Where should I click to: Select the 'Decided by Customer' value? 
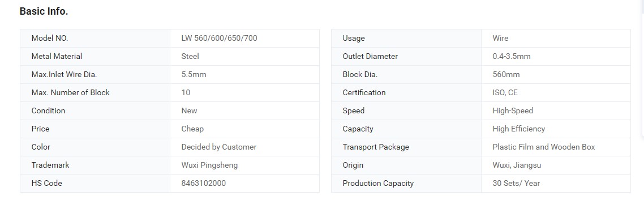point(219,147)
